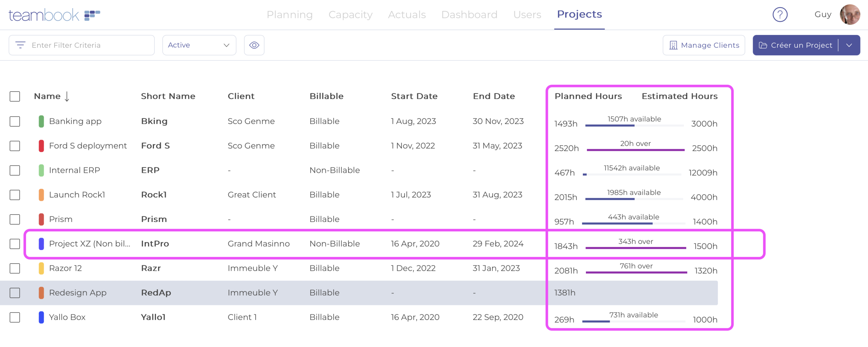Open the Dashboard section
The height and width of the screenshot is (347, 868).
point(469,15)
